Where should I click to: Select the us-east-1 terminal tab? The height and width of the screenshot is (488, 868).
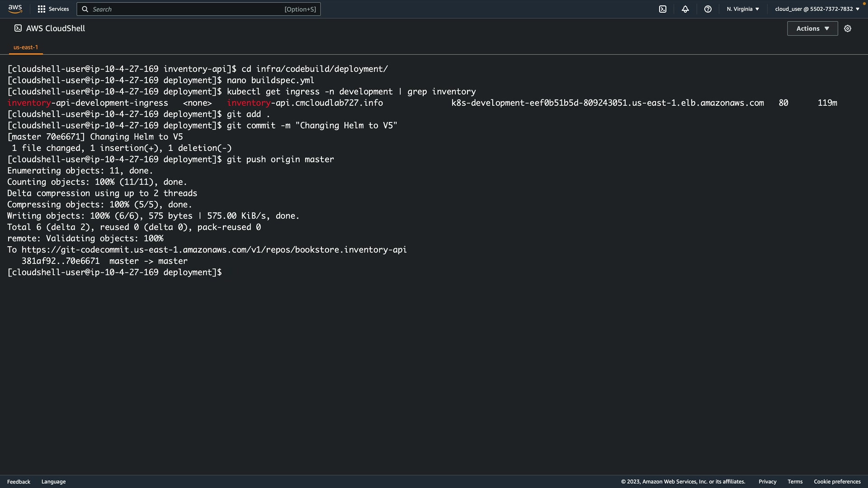pos(26,47)
